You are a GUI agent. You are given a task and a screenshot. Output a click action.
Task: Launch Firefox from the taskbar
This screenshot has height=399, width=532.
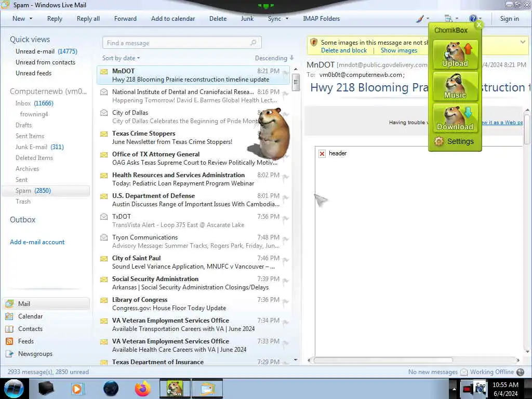coord(142,389)
